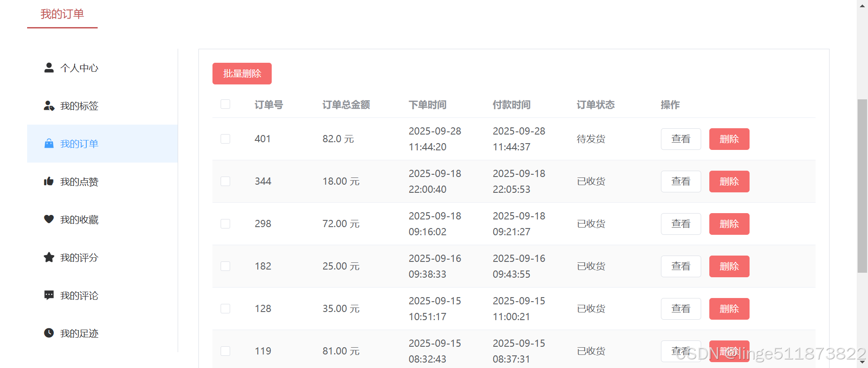The height and width of the screenshot is (368, 868).
Task: Click the 操作 column header
Action: [670, 105]
